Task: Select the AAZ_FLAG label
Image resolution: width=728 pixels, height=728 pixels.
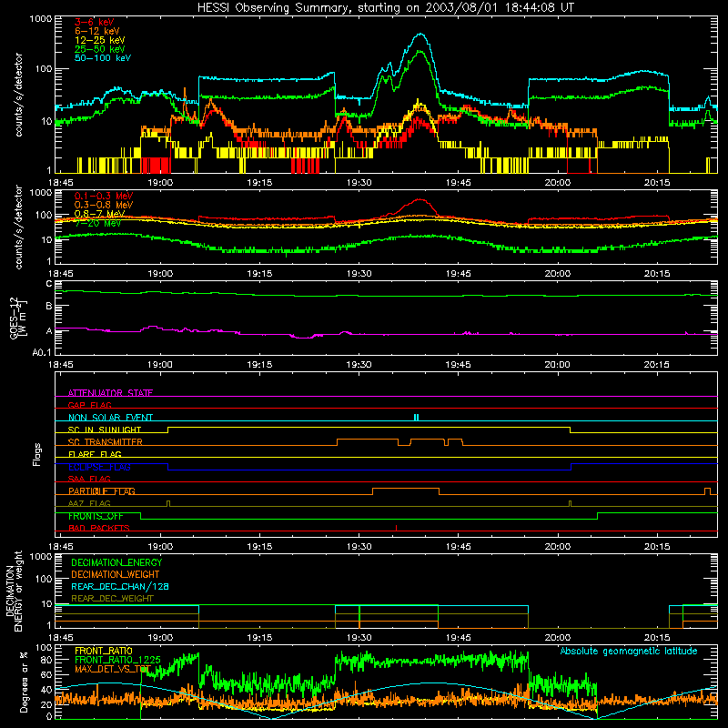Action: [89, 503]
